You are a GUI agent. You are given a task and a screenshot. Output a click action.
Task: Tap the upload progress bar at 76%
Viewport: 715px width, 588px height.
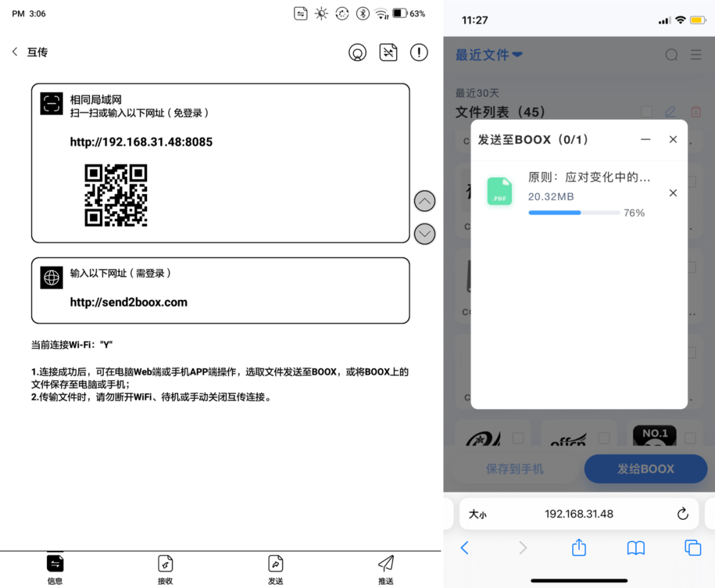[x=574, y=213]
